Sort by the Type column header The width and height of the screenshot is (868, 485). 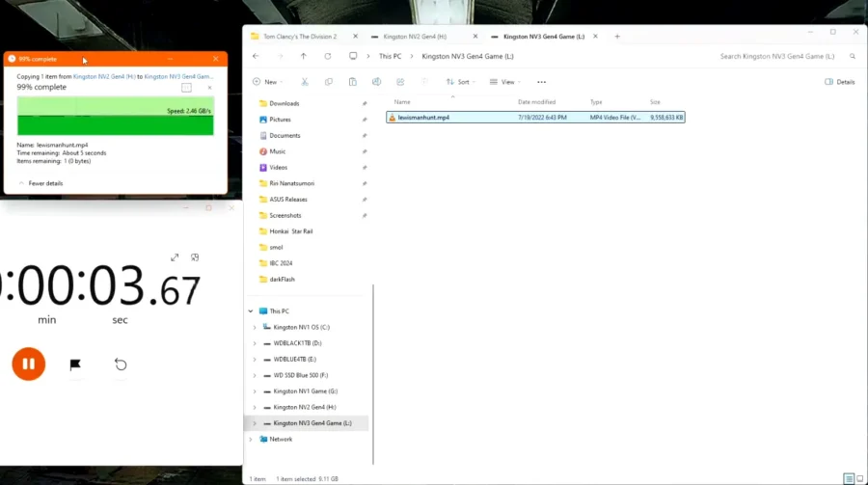coord(596,102)
